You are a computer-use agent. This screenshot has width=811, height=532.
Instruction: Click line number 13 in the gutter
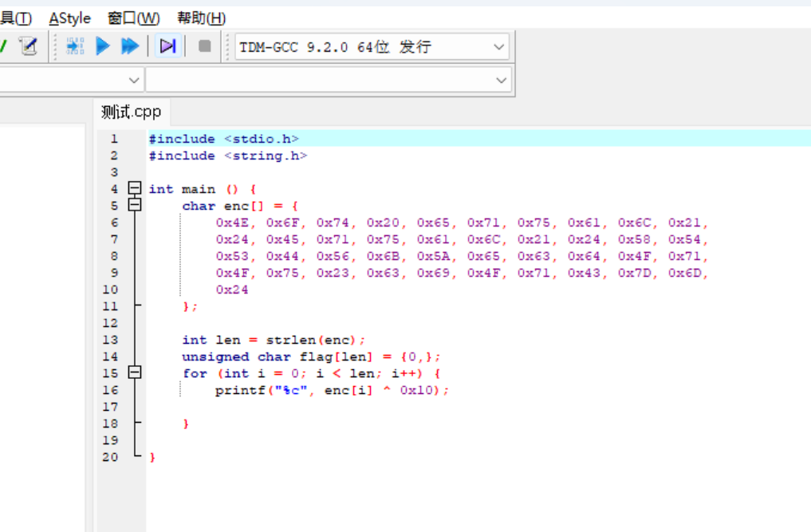coord(110,340)
